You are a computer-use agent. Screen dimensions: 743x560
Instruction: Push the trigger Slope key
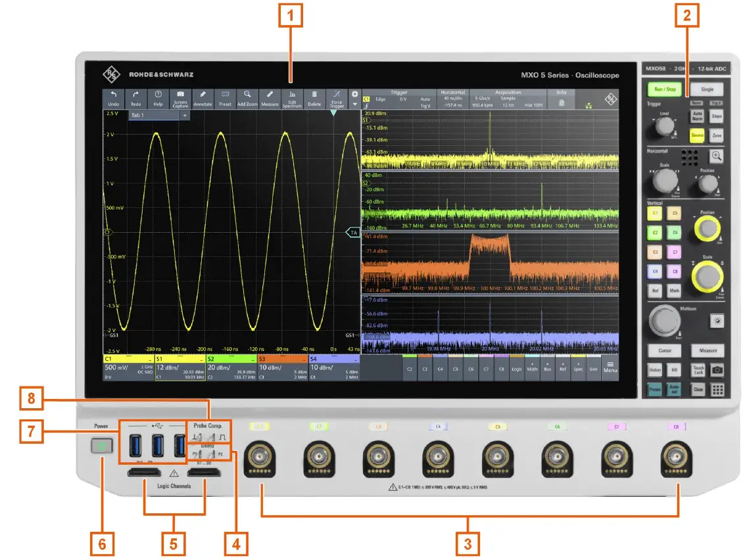[x=717, y=116]
